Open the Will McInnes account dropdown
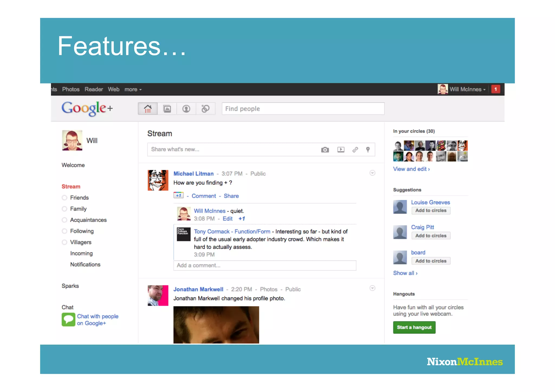The width and height of the screenshot is (555, 392). pos(467,89)
